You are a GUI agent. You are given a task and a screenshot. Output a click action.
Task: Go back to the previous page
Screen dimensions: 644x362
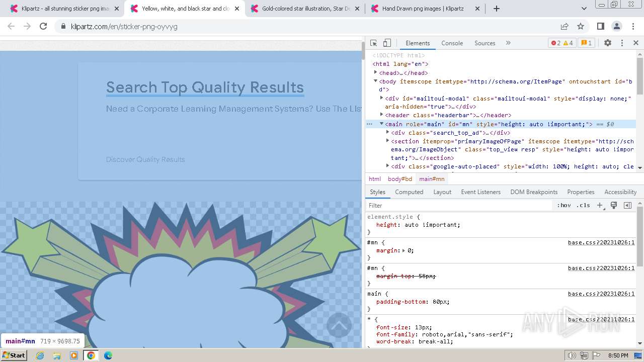tap(11, 26)
